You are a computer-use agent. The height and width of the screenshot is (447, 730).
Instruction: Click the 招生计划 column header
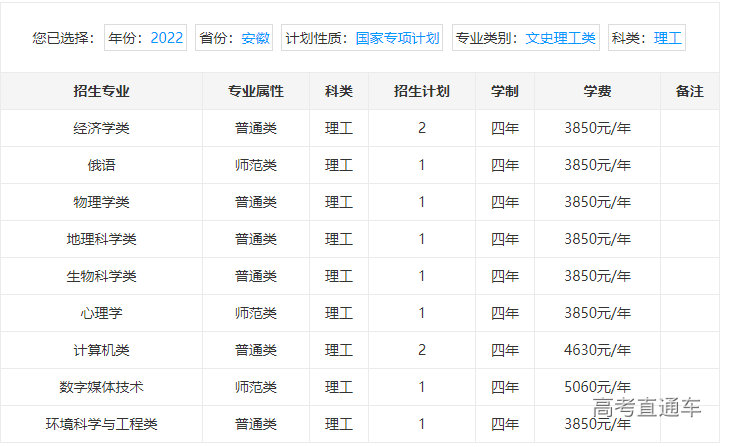point(422,91)
